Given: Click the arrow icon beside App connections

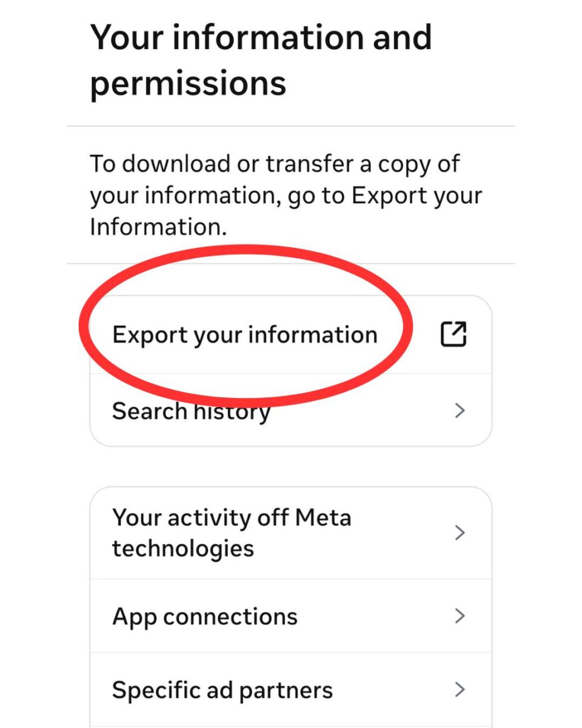Looking at the screenshot, I should (460, 616).
